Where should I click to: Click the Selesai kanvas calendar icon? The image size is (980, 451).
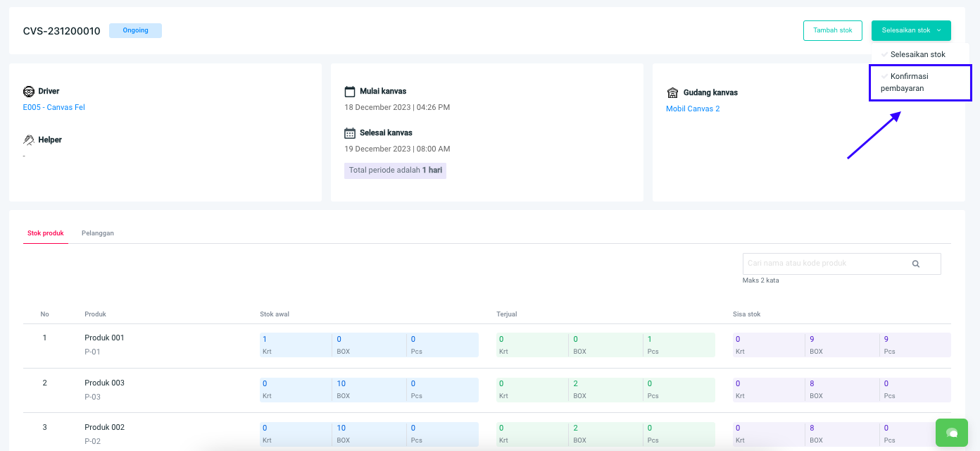[x=350, y=133]
